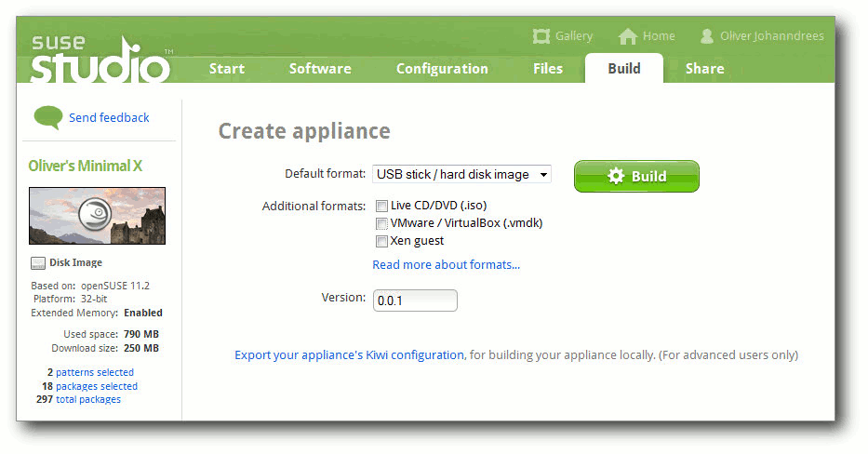Open the Configuration tab
Screen dimensions: 868x454
[x=442, y=69]
